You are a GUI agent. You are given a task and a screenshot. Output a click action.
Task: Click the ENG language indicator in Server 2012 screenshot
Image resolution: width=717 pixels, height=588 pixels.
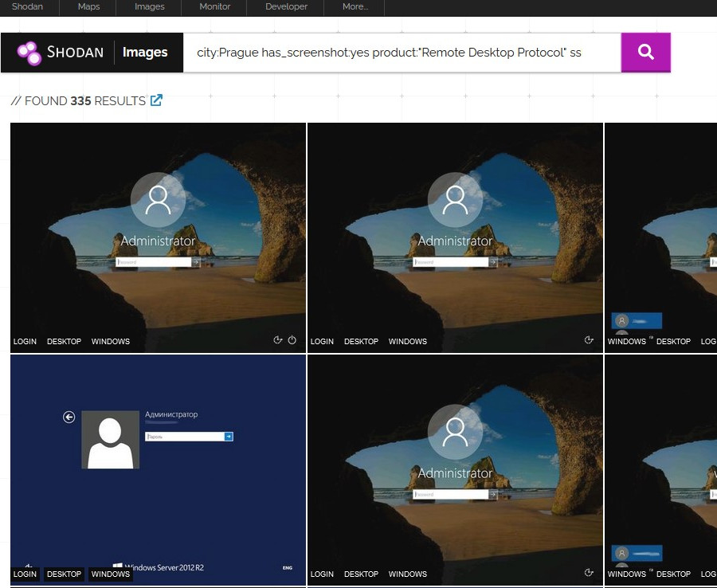tap(288, 568)
